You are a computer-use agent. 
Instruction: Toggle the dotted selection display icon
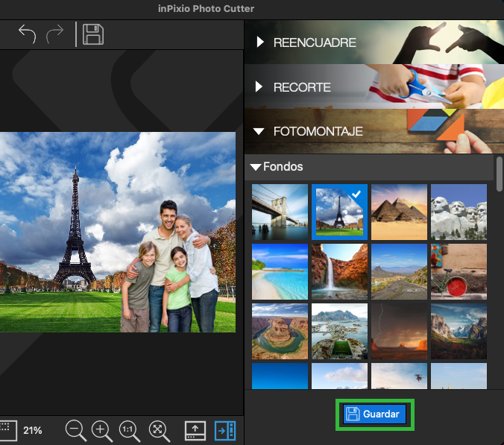7,429
